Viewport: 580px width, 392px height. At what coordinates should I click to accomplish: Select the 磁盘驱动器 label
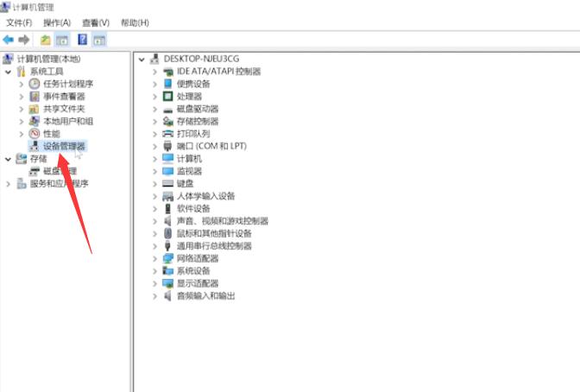pos(198,109)
